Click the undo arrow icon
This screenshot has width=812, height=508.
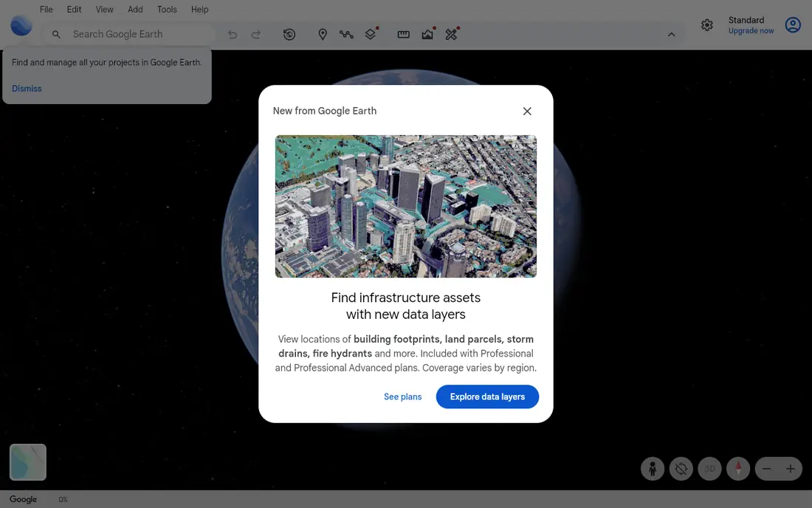click(233, 34)
